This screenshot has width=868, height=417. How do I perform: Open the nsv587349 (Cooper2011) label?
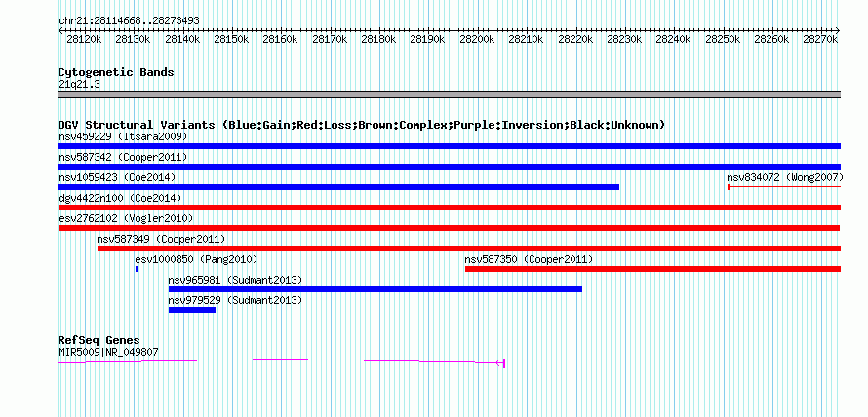[x=161, y=240]
